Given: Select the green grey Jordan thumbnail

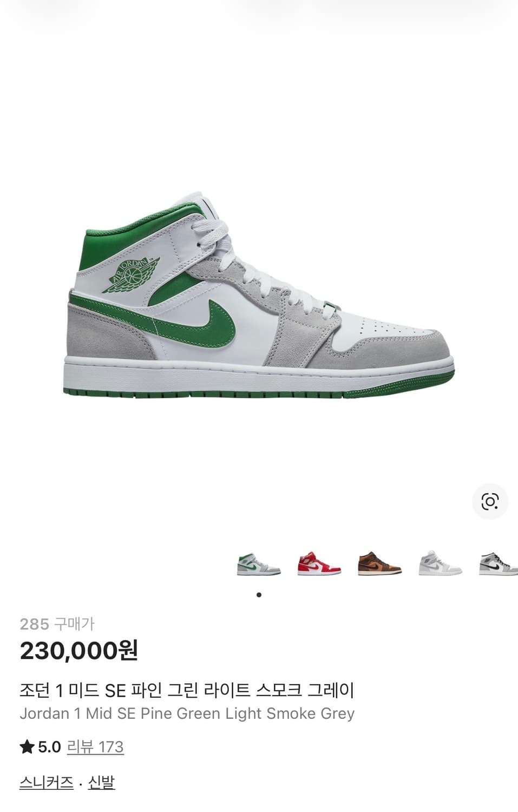Looking at the screenshot, I should click(x=259, y=564).
